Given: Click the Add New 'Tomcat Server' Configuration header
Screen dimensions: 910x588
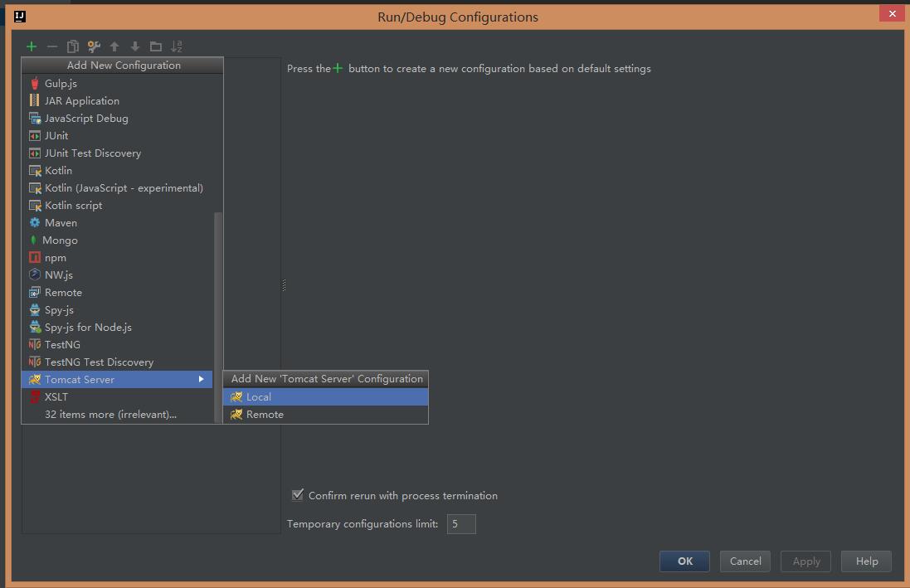Looking at the screenshot, I should [x=325, y=379].
